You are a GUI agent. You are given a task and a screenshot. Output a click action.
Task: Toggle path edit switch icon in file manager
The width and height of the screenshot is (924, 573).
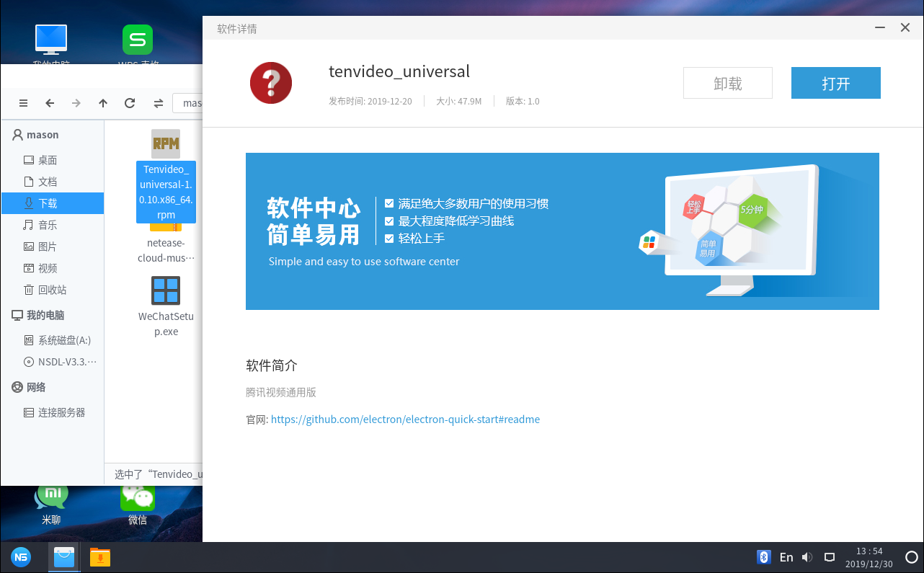click(158, 103)
